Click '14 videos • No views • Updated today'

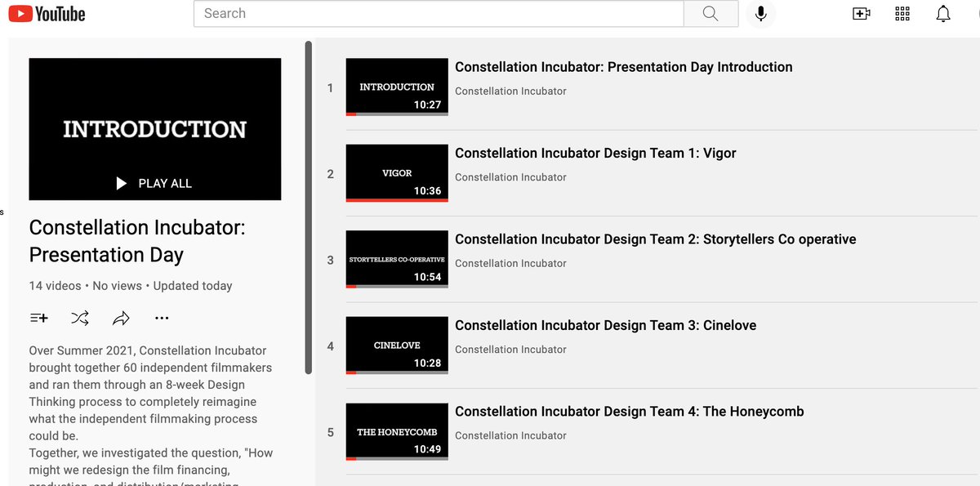(x=131, y=286)
